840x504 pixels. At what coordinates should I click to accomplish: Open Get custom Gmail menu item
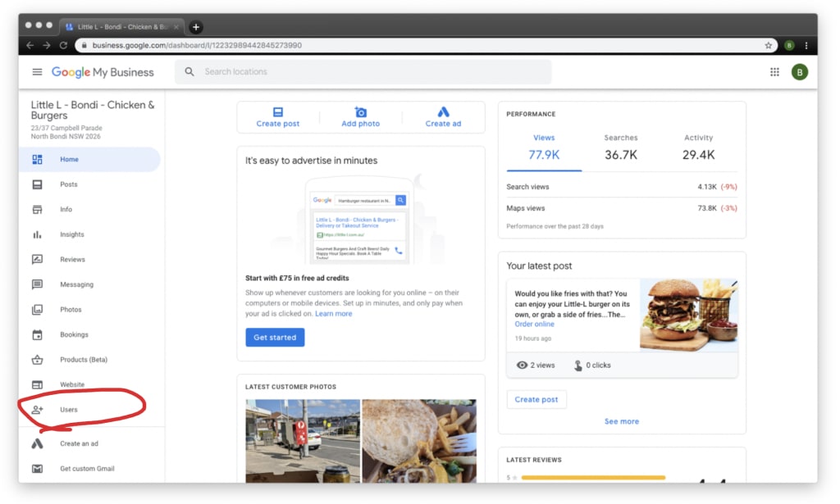87,469
